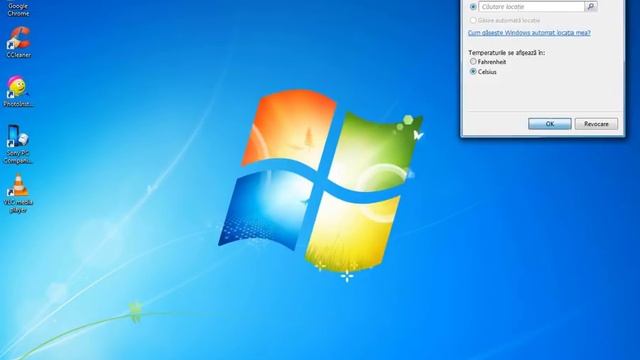Screen dimensions: 640x360
Task: Open the 'Cum găsește Windows automat locația mea?' link
Action: pos(529,33)
